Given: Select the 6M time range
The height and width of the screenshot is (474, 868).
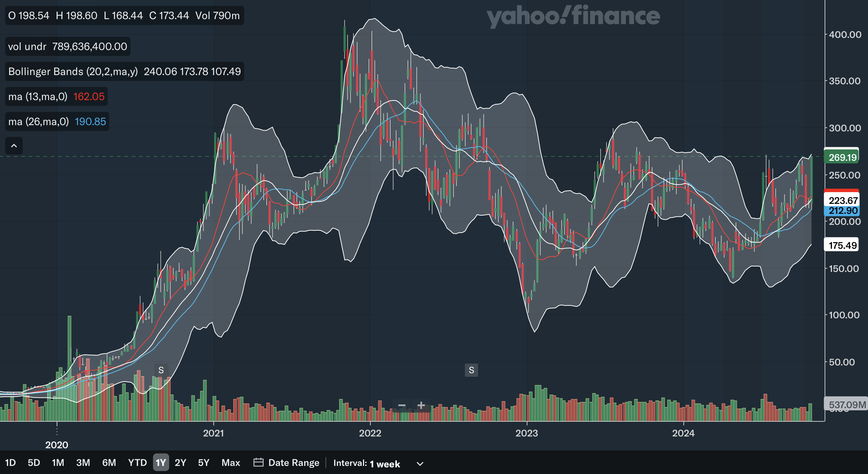Looking at the screenshot, I should (x=109, y=463).
